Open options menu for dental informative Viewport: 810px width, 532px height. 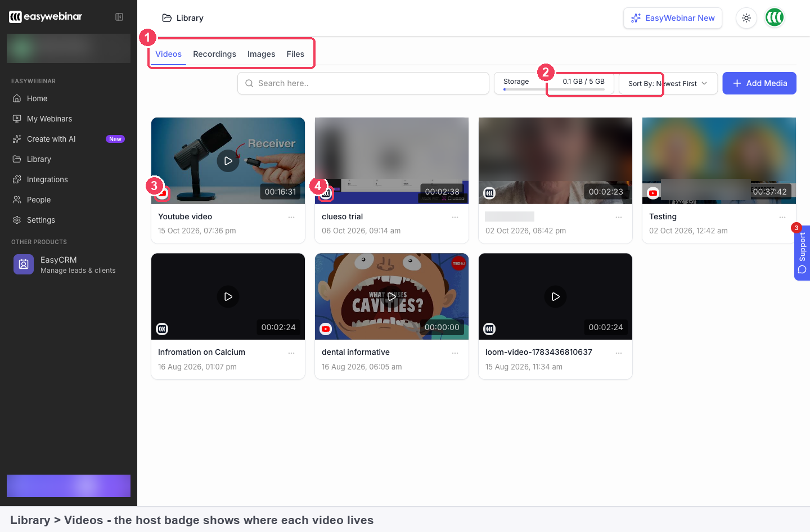(x=455, y=353)
